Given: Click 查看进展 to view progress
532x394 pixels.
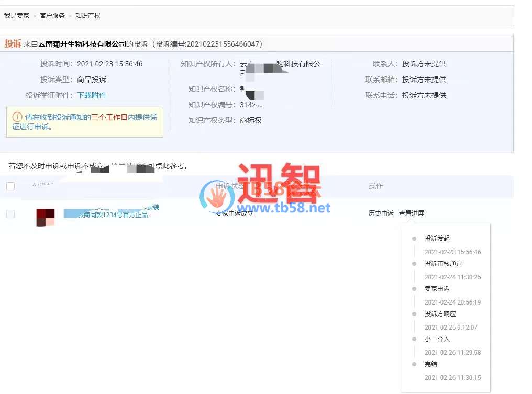Looking at the screenshot, I should click(412, 213).
